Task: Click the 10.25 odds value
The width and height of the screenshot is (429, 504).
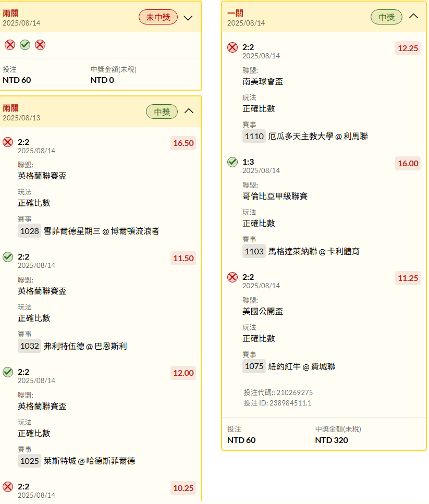Action: click(x=183, y=488)
